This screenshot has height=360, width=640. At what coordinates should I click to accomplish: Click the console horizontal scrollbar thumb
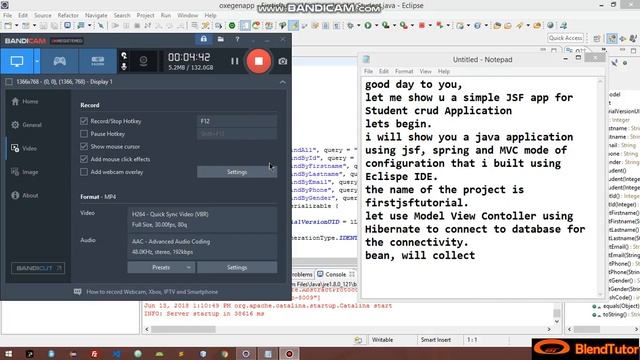tap(183, 329)
